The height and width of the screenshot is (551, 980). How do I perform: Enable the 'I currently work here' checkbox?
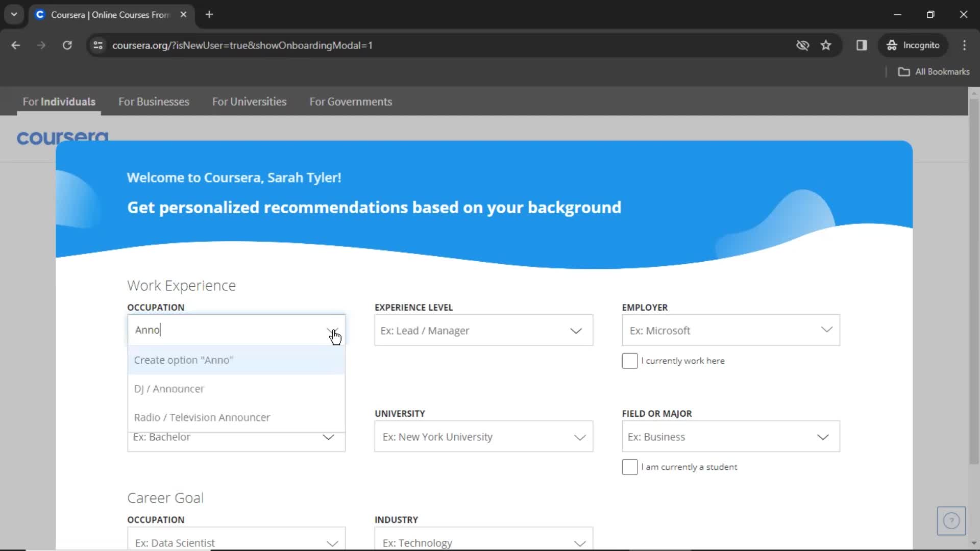click(629, 361)
